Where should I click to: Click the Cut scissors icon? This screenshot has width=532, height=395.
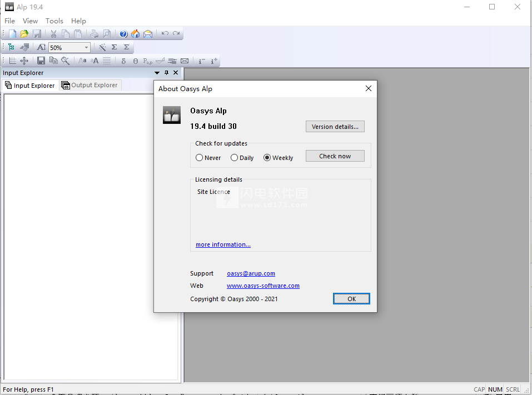tap(53, 33)
